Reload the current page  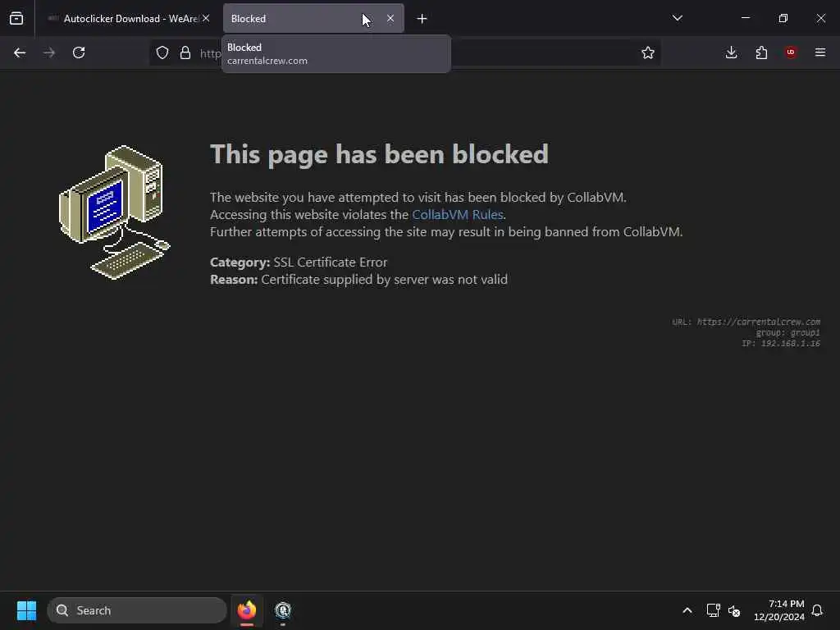[x=79, y=52]
